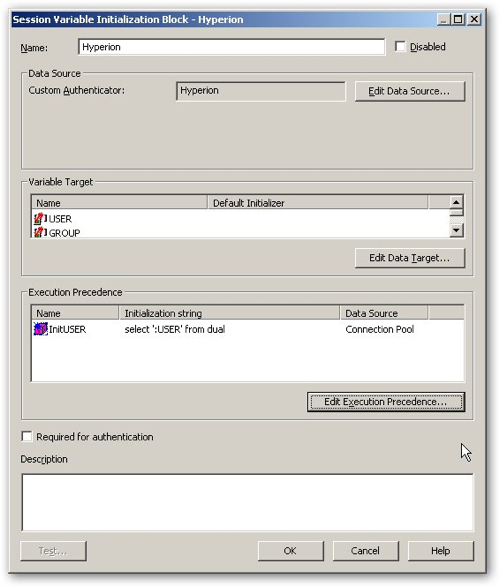Click the InitUSER block icon

pos(40,329)
